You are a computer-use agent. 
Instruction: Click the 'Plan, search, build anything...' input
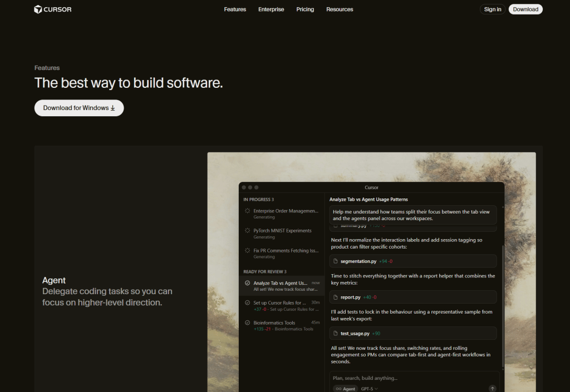[x=414, y=378]
